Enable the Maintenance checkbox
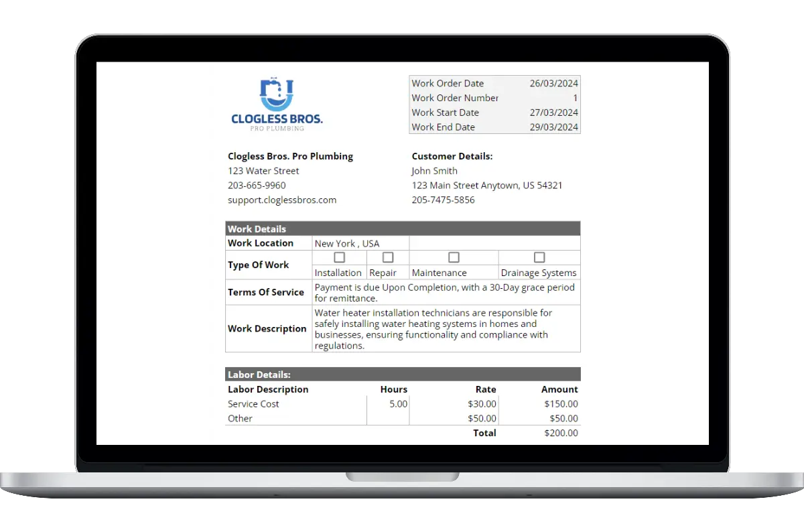The height and width of the screenshot is (532, 804). point(454,257)
